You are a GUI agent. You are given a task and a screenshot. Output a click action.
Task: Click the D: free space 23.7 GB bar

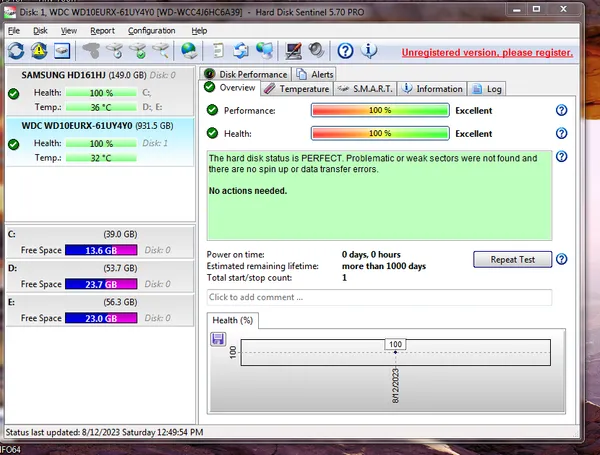coord(101,284)
